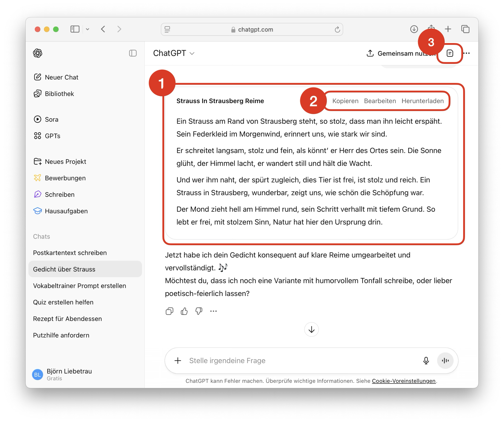Click the plus icon in message box

(178, 360)
